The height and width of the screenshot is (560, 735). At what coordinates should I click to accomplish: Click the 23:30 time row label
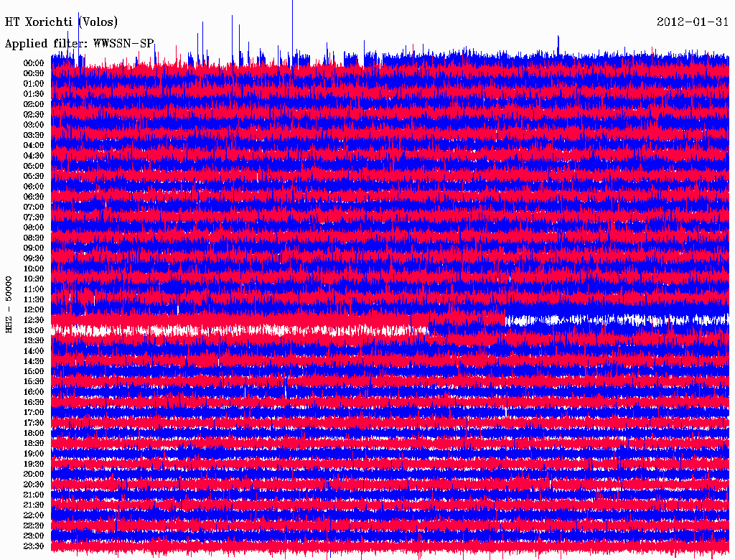[x=34, y=546]
